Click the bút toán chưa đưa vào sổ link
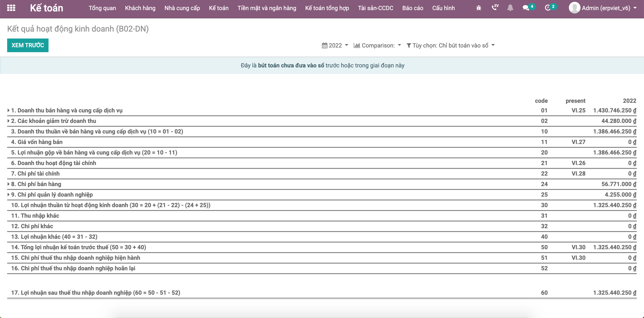This screenshot has width=644, height=318. coord(291,65)
